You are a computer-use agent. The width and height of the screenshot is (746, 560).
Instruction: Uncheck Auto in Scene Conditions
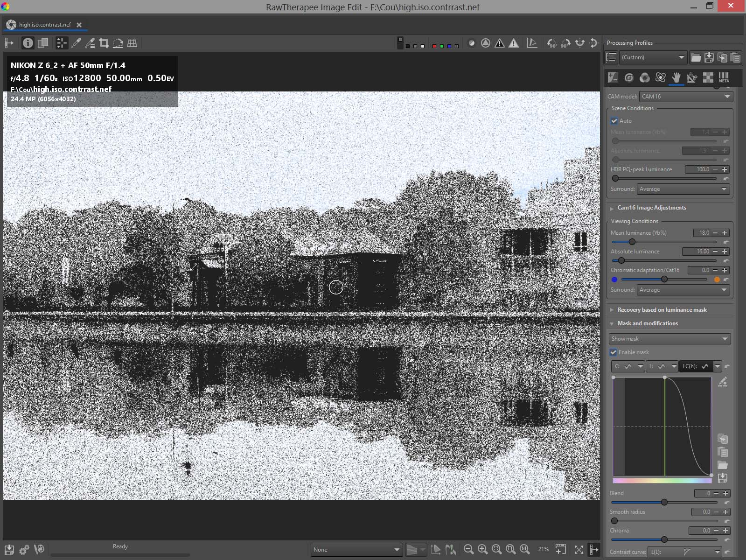click(x=614, y=121)
